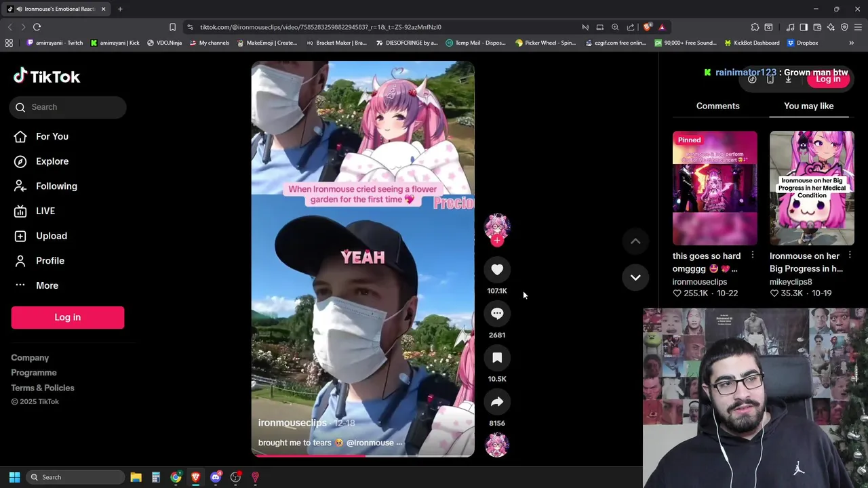Viewport: 868px width, 488px height.
Task: Open Discord from taskbar
Action: (216, 477)
